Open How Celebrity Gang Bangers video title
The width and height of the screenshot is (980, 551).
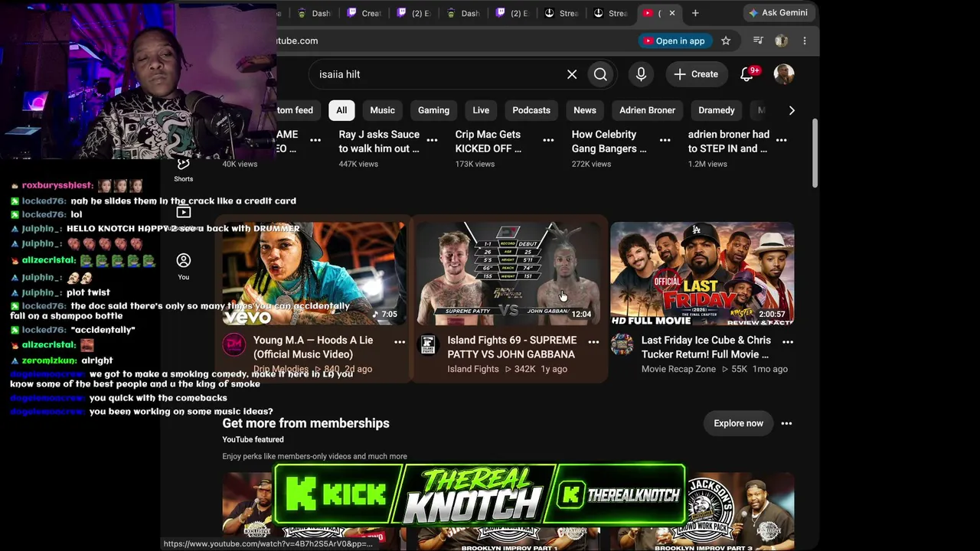[609, 142]
